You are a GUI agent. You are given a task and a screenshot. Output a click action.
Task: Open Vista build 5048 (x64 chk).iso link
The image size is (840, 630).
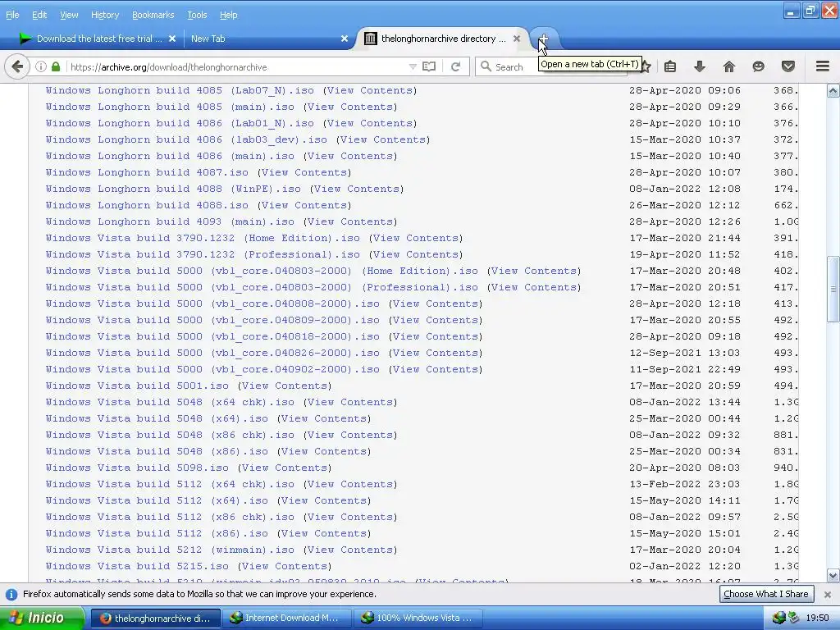171,402
